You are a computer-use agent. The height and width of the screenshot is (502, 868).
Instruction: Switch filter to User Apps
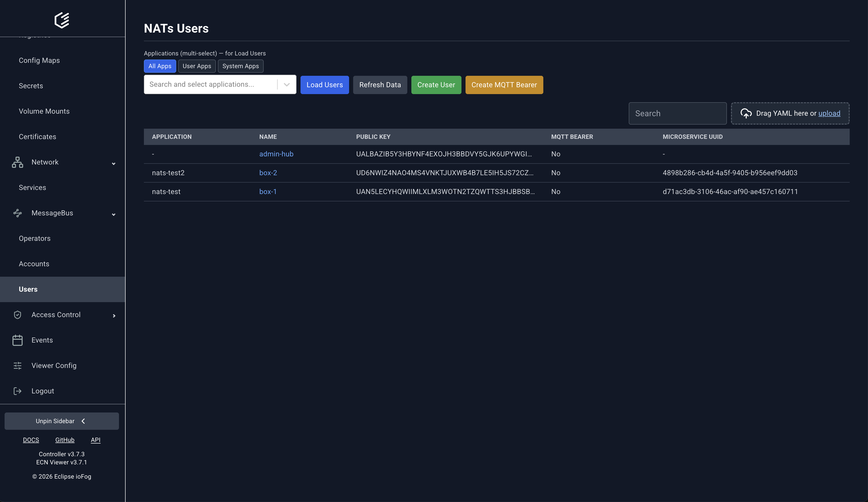click(x=197, y=66)
